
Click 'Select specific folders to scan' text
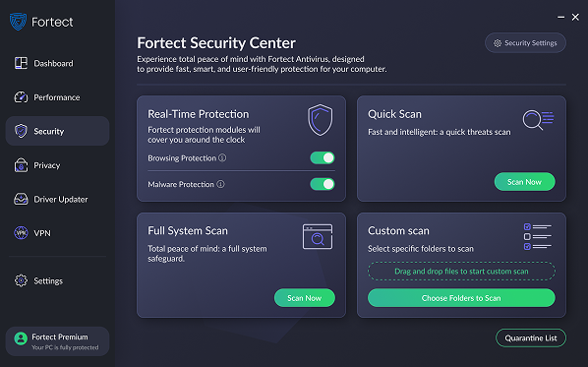point(421,248)
